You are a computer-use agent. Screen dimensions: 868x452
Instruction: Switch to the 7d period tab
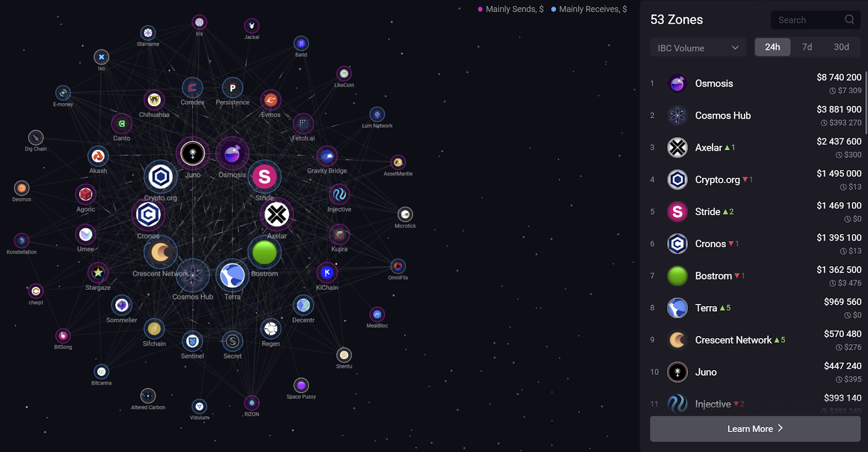click(807, 47)
